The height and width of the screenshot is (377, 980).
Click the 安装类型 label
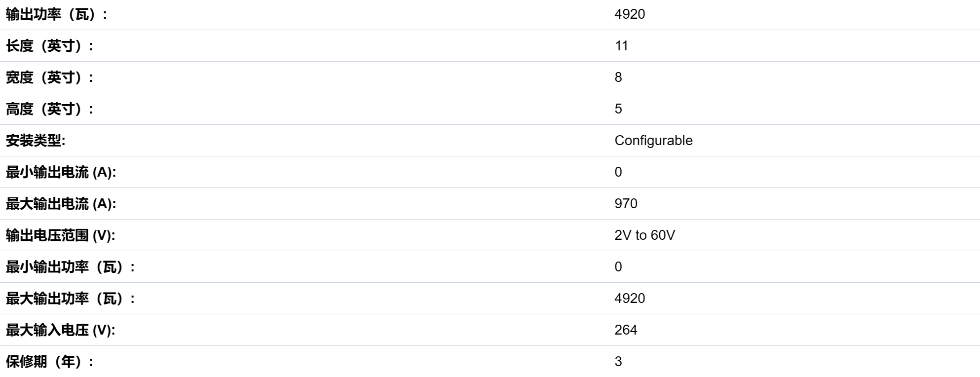click(x=36, y=141)
